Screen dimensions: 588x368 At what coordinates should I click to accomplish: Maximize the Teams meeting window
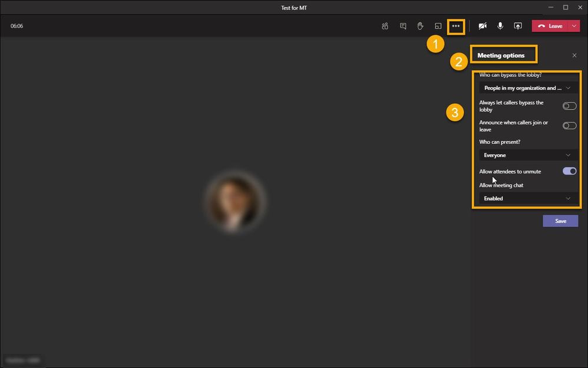[x=566, y=7]
